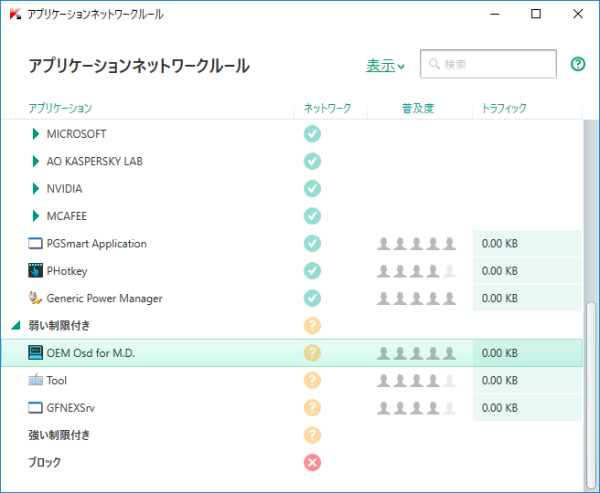
Task: Sort by トラフィック column header
Action: coord(504,108)
